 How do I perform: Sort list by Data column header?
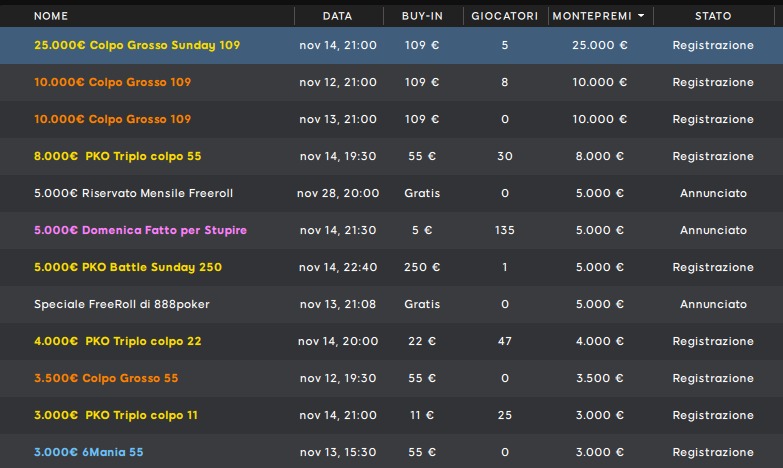pos(337,16)
